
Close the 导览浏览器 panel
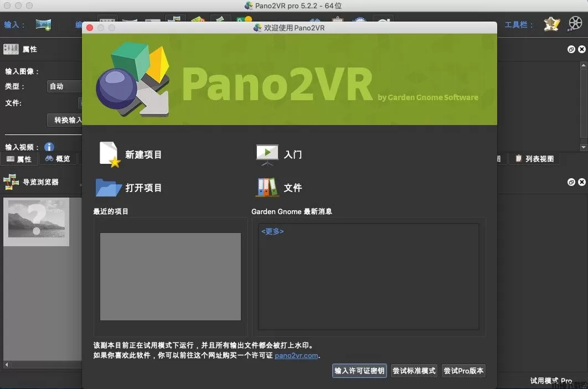(x=581, y=182)
